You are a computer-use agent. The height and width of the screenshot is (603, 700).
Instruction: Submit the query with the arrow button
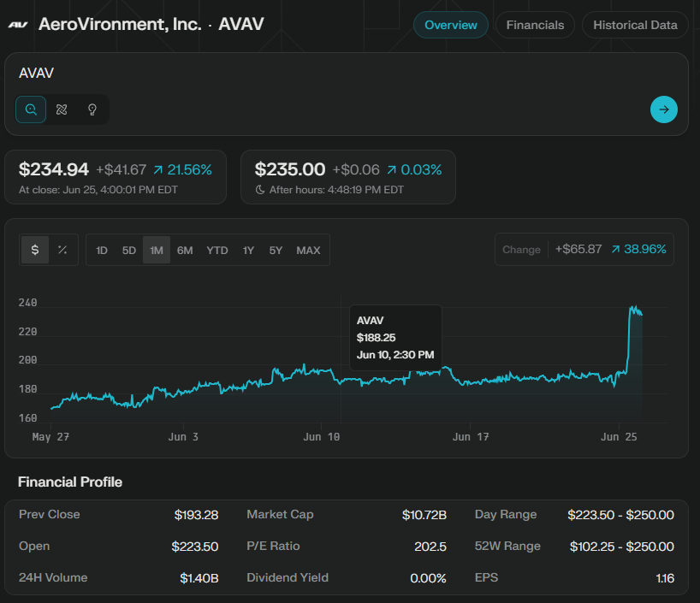coord(664,109)
